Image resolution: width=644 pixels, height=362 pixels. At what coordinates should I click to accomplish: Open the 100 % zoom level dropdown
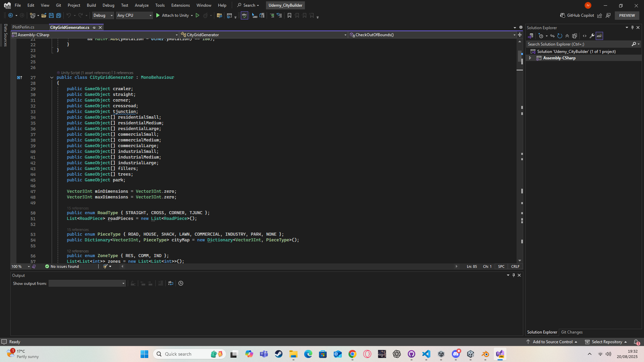20,266
